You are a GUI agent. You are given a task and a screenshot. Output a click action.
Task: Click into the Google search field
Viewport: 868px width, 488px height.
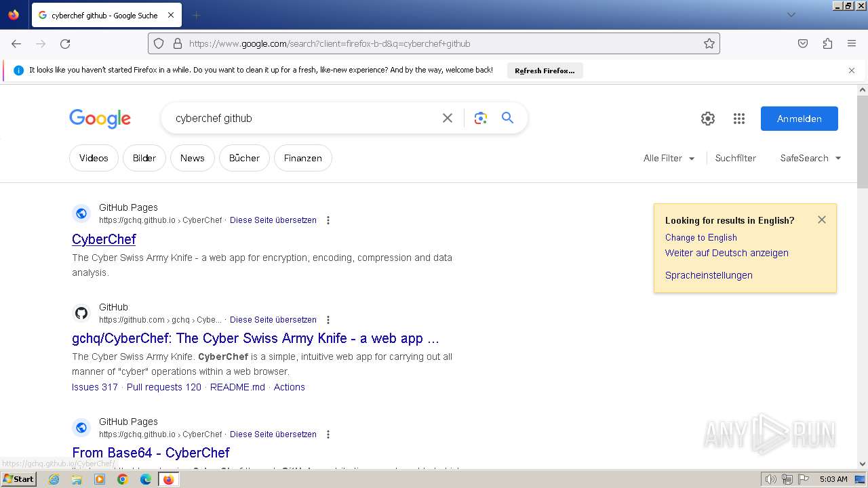point(305,118)
